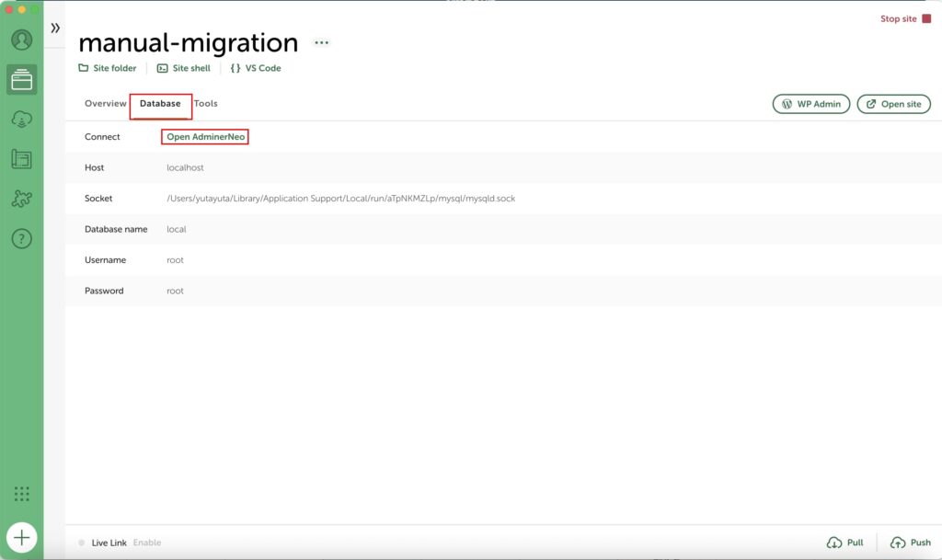
Task: Expand the sites sidebar with double chevron
Action: 55,28
